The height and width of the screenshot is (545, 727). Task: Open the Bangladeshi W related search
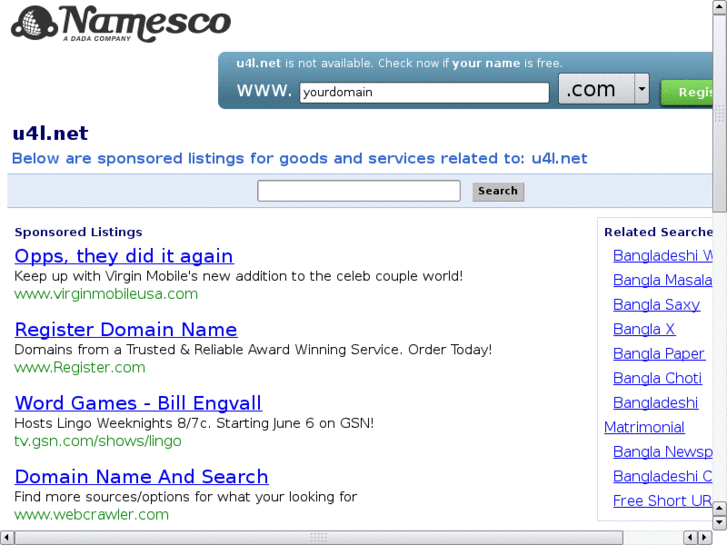point(663,256)
